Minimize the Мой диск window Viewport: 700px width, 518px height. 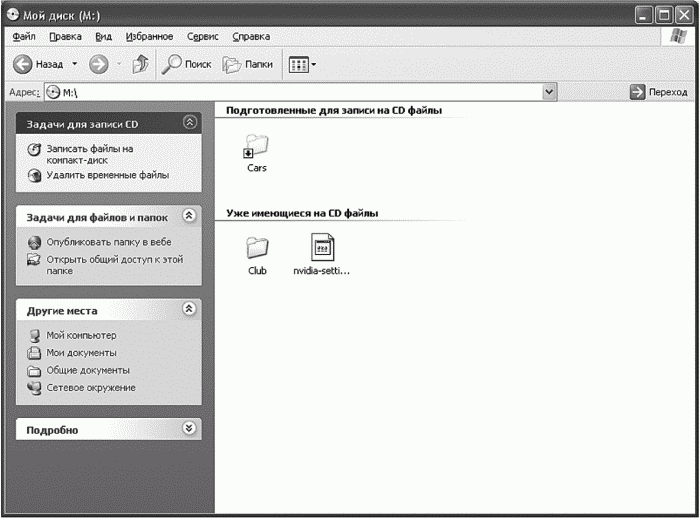(x=643, y=16)
